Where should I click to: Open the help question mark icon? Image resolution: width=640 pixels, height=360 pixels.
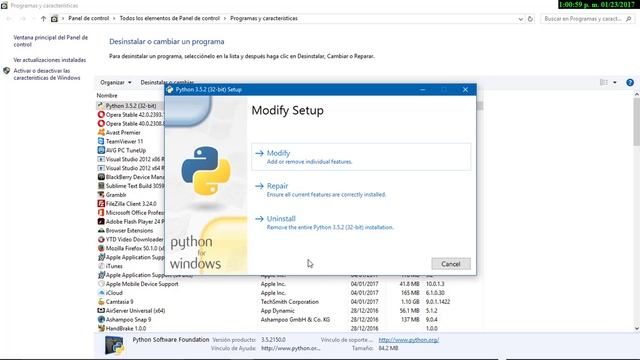pos(630,82)
